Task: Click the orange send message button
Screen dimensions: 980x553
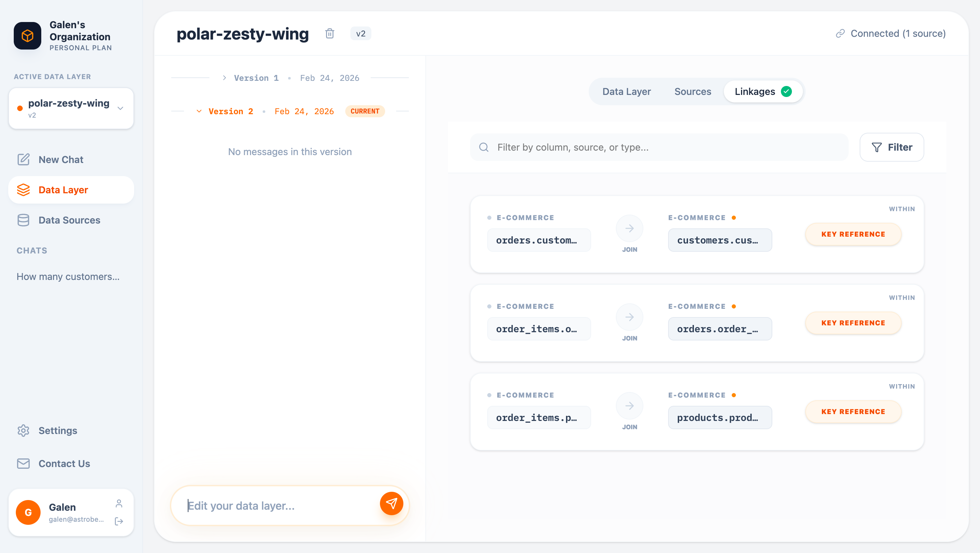Action: (x=391, y=503)
